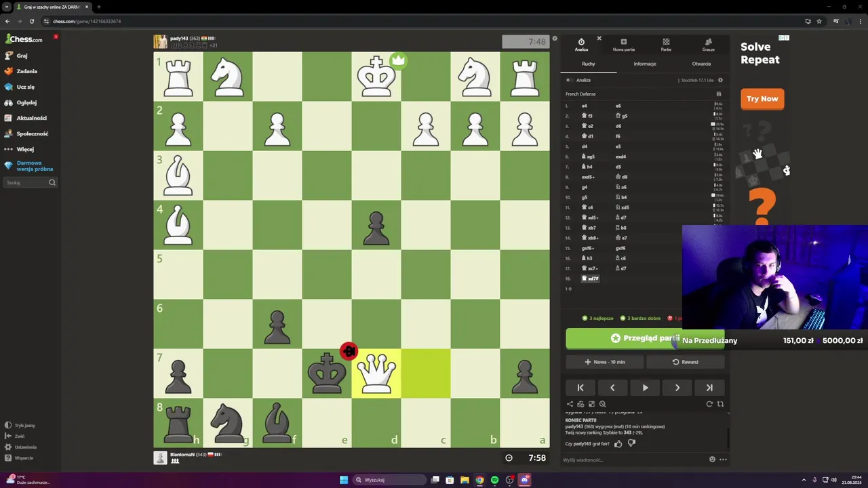Focus the Szukaj search field in sidebar
The height and width of the screenshot is (488, 868).
[31, 182]
